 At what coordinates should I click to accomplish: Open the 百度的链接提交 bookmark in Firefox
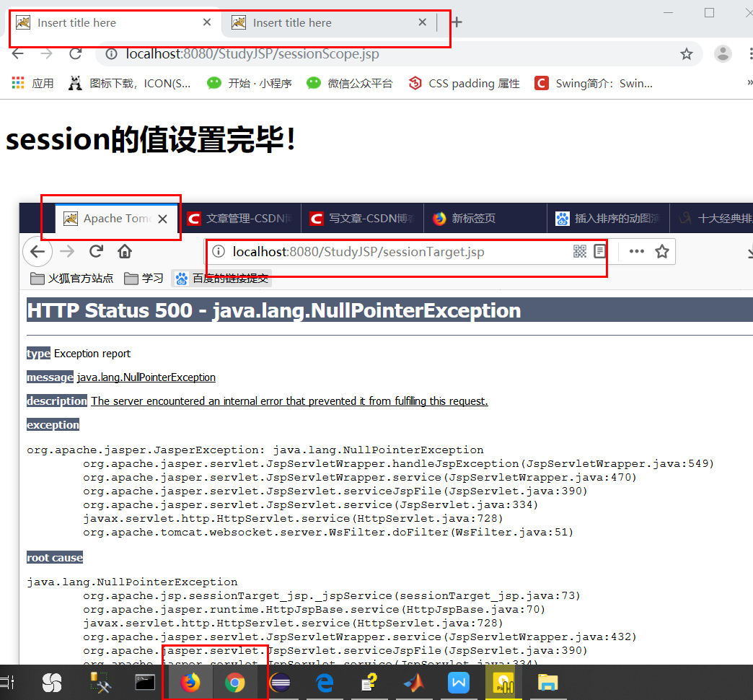(221, 278)
